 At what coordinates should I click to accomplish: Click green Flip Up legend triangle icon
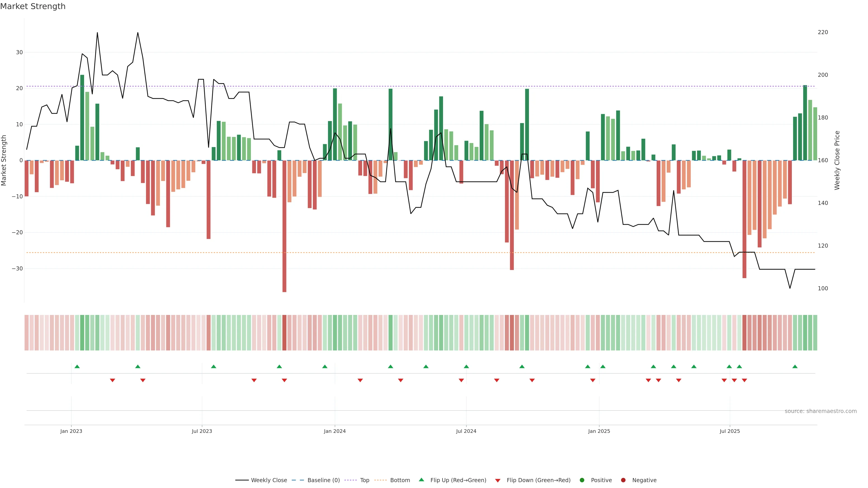tap(421, 480)
